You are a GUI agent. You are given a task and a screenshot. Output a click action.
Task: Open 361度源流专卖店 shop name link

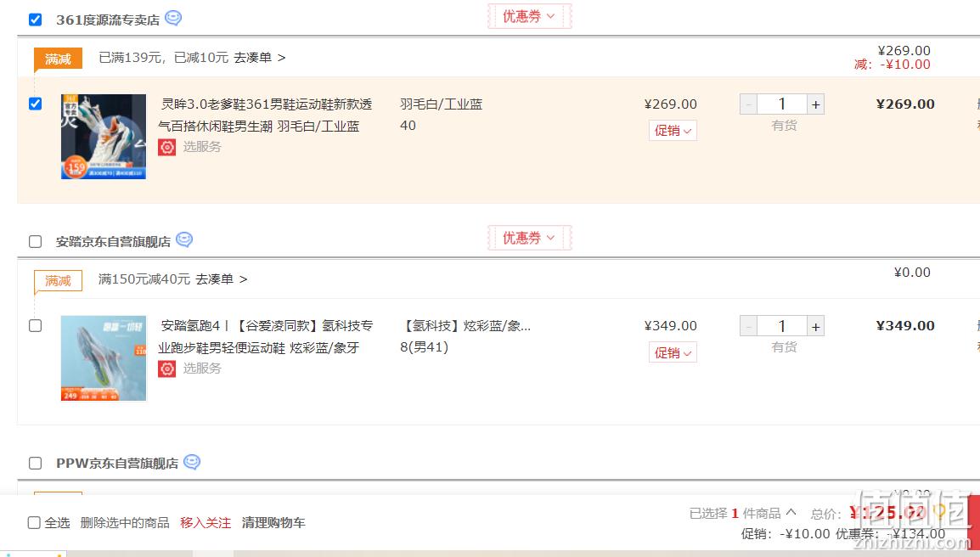[108, 20]
